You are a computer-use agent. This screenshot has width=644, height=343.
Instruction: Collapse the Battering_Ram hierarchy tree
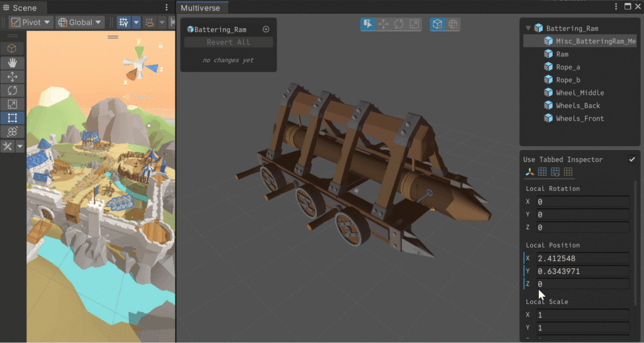tap(528, 28)
